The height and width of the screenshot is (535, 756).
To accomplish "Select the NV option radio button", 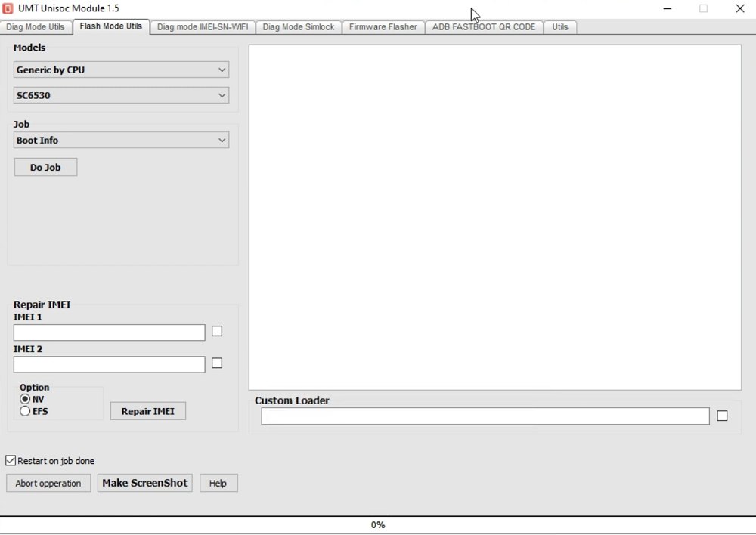I will pos(25,399).
